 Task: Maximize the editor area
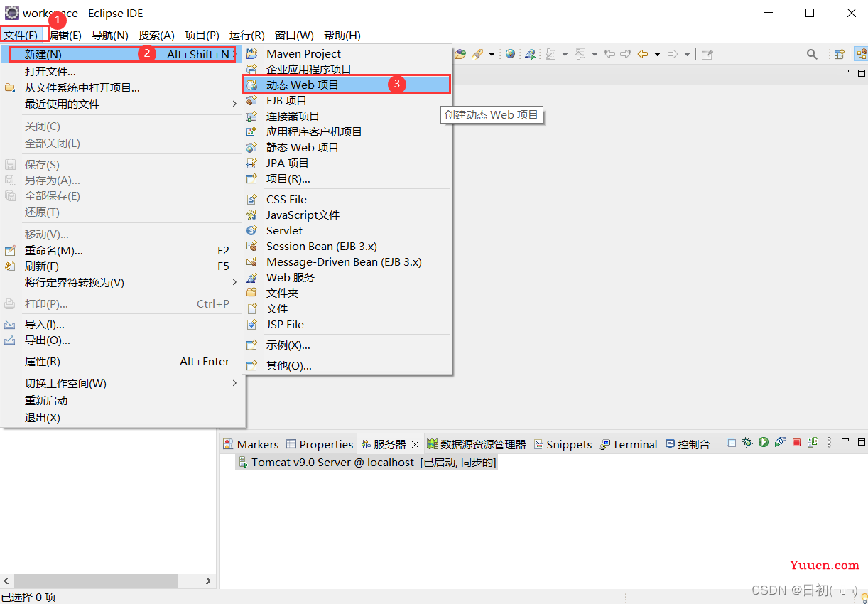[862, 72]
